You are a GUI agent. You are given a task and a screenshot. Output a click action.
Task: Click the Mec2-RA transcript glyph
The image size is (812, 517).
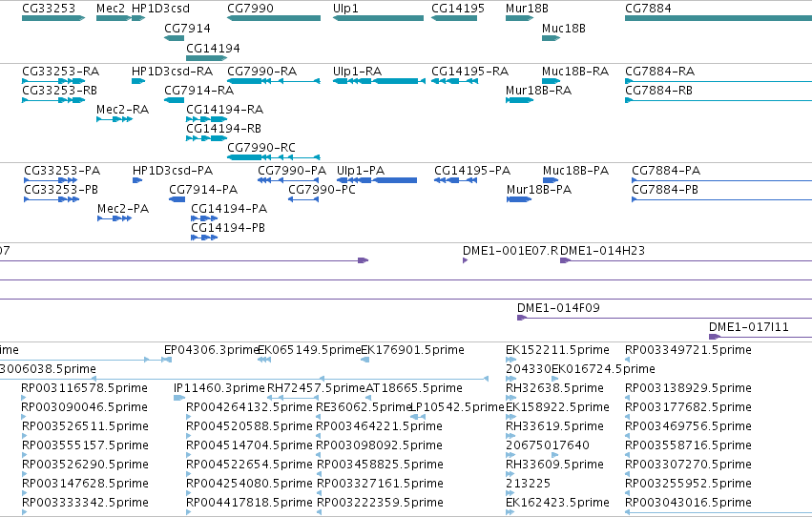tap(115, 119)
